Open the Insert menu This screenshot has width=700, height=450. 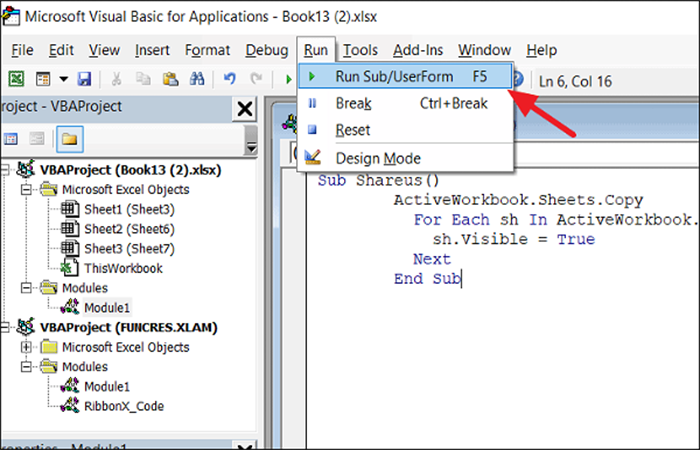(152, 50)
